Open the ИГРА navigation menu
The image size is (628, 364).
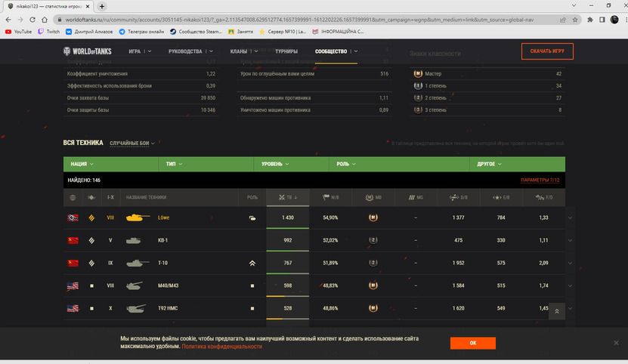pyautogui.click(x=139, y=51)
